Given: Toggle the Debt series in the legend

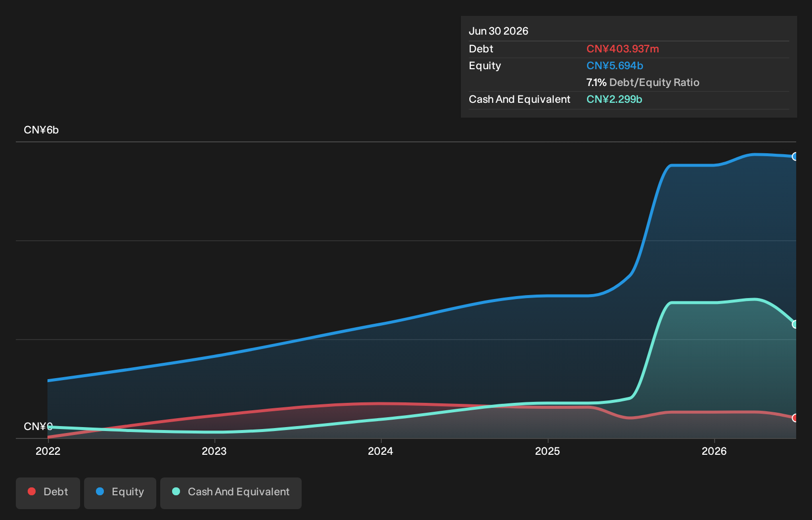Looking at the screenshot, I should (x=48, y=493).
